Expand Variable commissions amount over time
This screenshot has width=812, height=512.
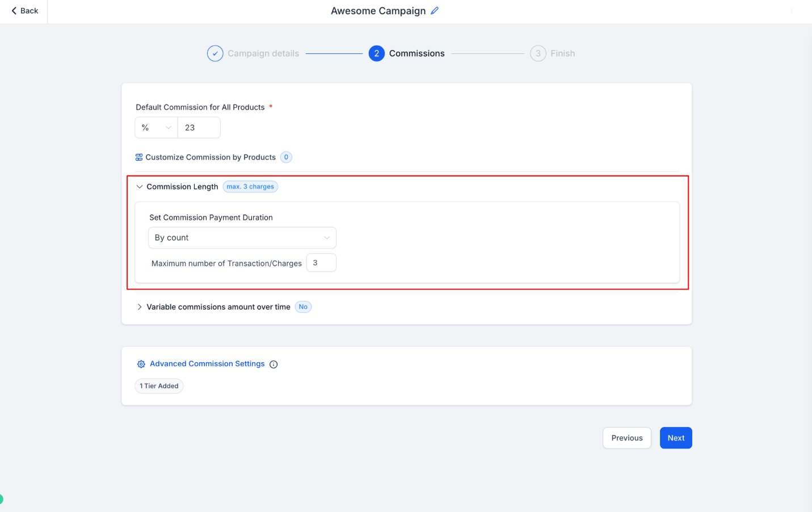[x=140, y=307]
